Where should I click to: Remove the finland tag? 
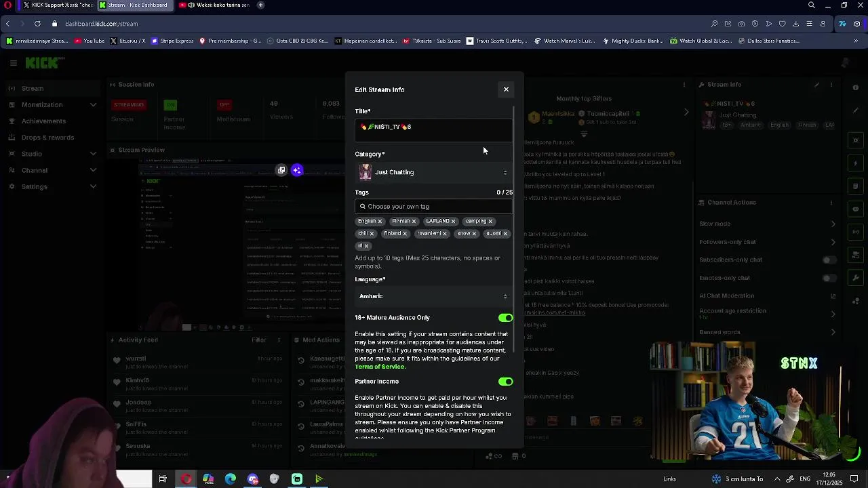405,234
